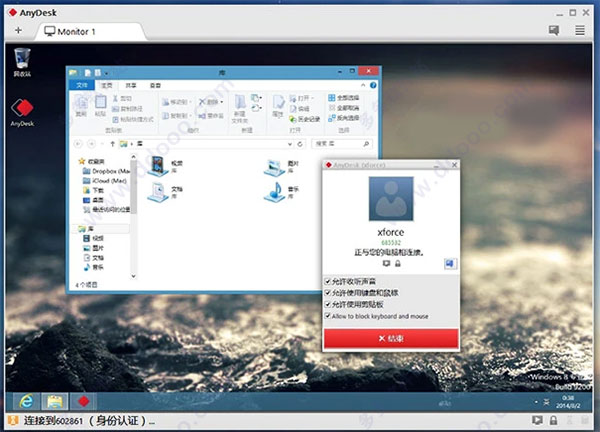The width and height of the screenshot is (600, 432).
Task: Click the 新建文件夹 ribbon icon
Action: (x=240, y=109)
